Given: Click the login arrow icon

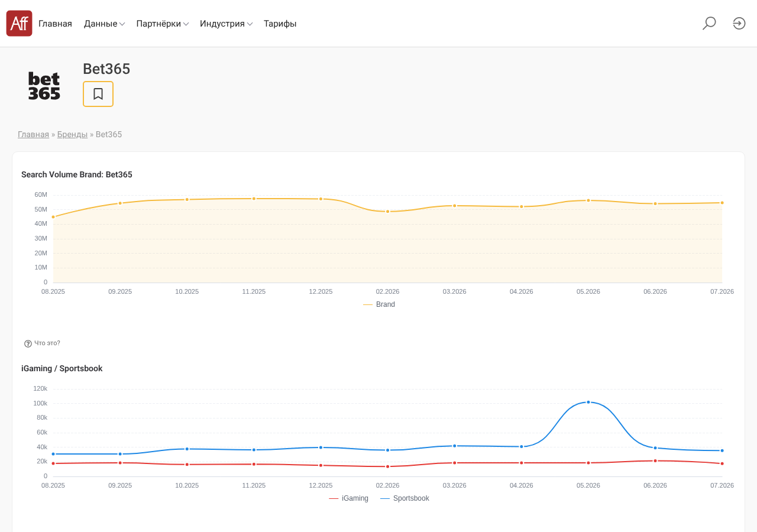Looking at the screenshot, I should point(739,24).
